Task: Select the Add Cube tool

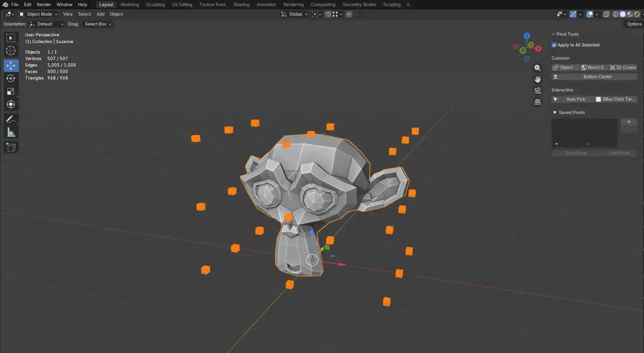Action: (11, 147)
